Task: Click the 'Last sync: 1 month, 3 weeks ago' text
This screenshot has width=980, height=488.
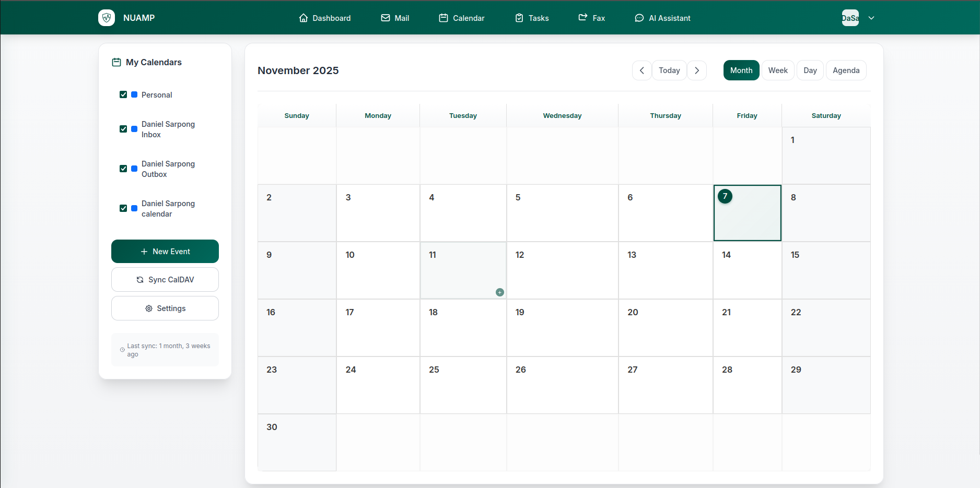Action: pyautogui.click(x=169, y=350)
